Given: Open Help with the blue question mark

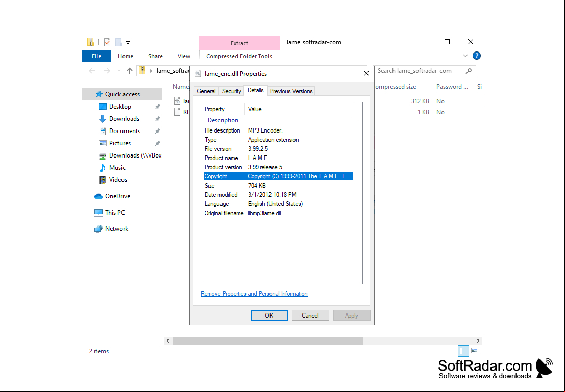Looking at the screenshot, I should [x=476, y=56].
